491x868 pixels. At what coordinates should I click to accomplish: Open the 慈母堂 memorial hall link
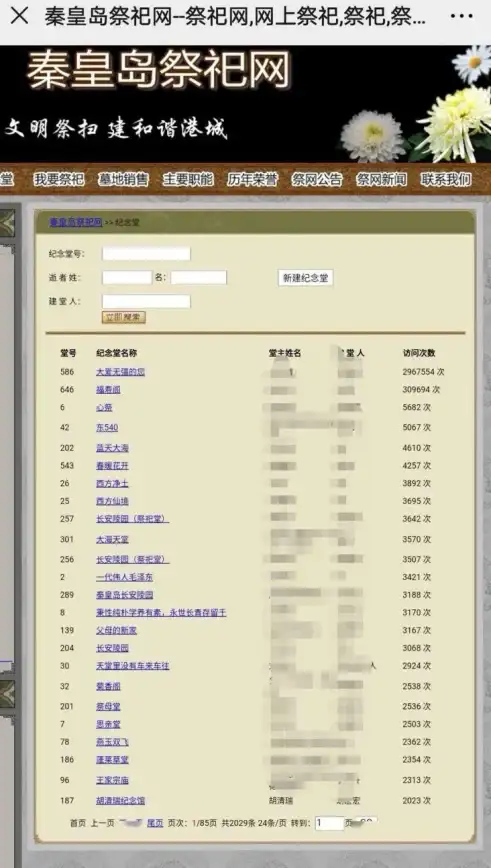[108, 706]
